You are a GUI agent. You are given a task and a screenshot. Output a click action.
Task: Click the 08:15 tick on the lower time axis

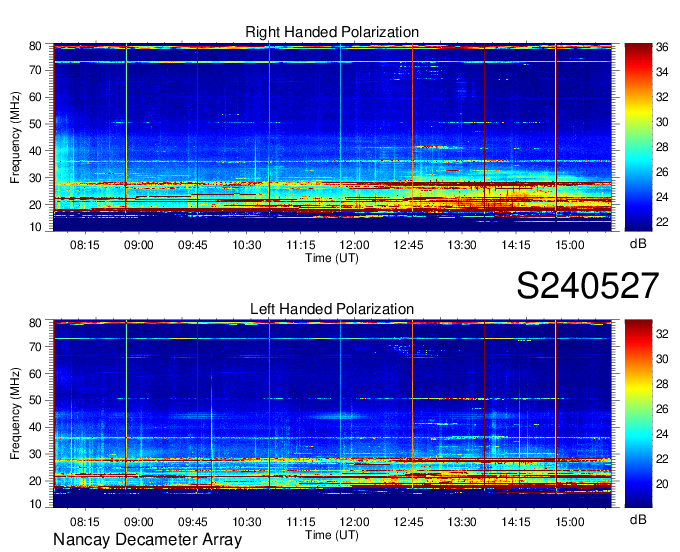pos(85,522)
